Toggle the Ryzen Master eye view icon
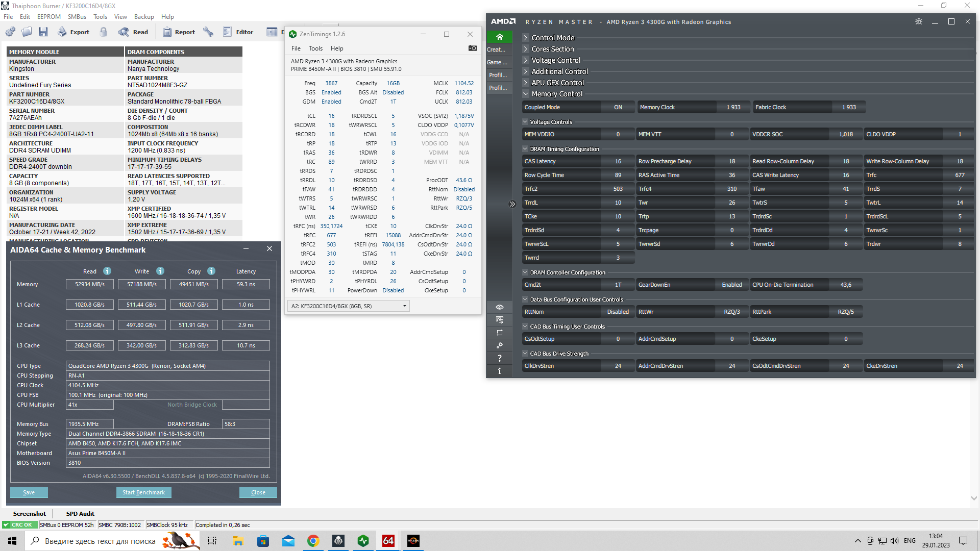 500,307
